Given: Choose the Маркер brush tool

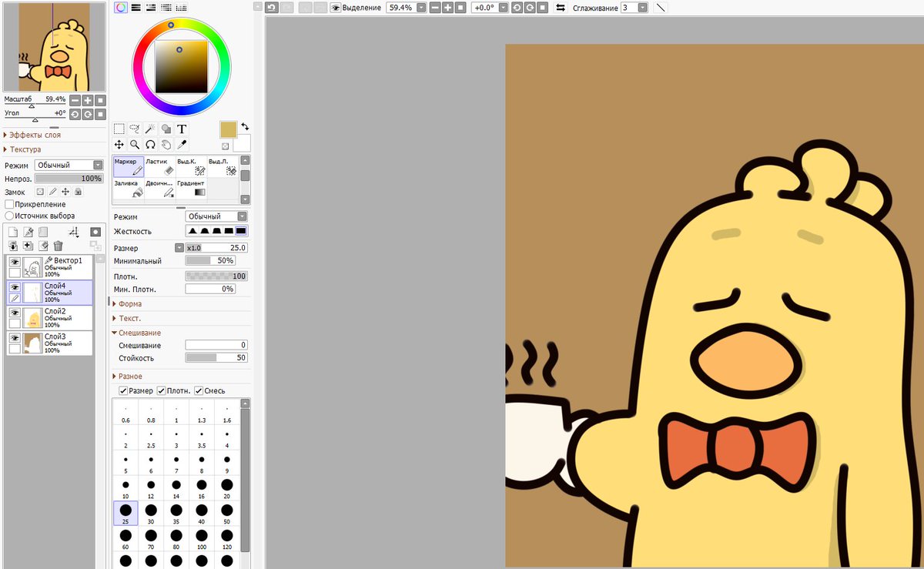Looking at the screenshot, I should (129, 166).
